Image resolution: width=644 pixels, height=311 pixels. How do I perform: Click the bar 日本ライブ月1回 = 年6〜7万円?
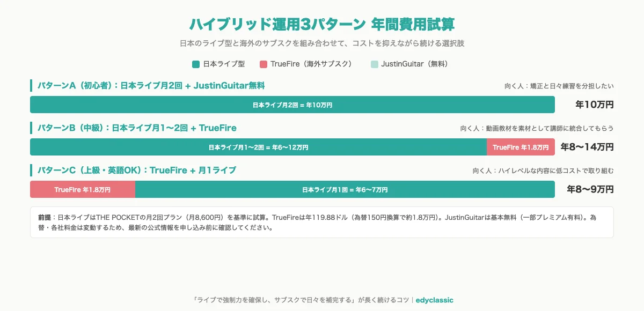pyautogui.click(x=345, y=189)
